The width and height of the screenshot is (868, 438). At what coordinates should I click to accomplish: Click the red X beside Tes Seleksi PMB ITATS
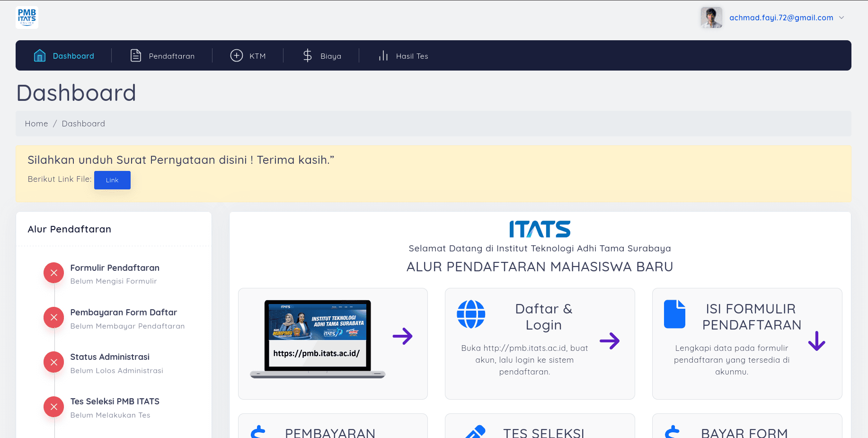pos(54,407)
